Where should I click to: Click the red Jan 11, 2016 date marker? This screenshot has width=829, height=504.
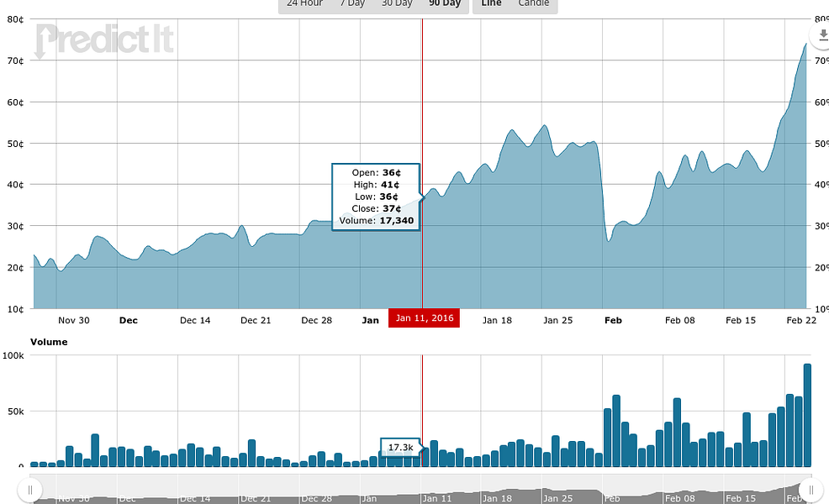pos(424,320)
